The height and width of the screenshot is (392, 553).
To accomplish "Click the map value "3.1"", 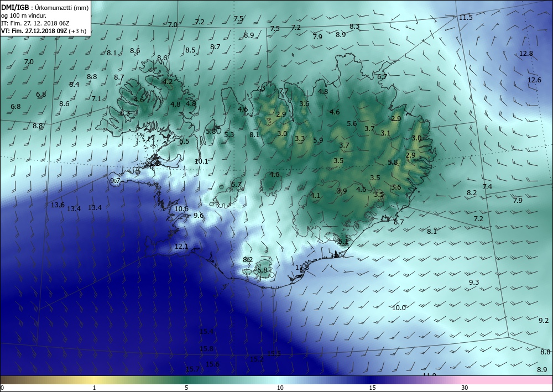I will coord(385,133).
